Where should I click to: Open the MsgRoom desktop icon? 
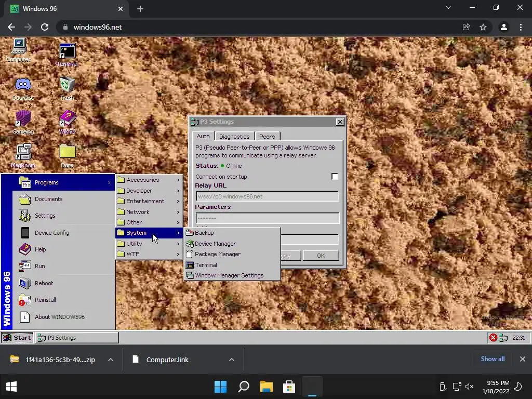point(23,156)
